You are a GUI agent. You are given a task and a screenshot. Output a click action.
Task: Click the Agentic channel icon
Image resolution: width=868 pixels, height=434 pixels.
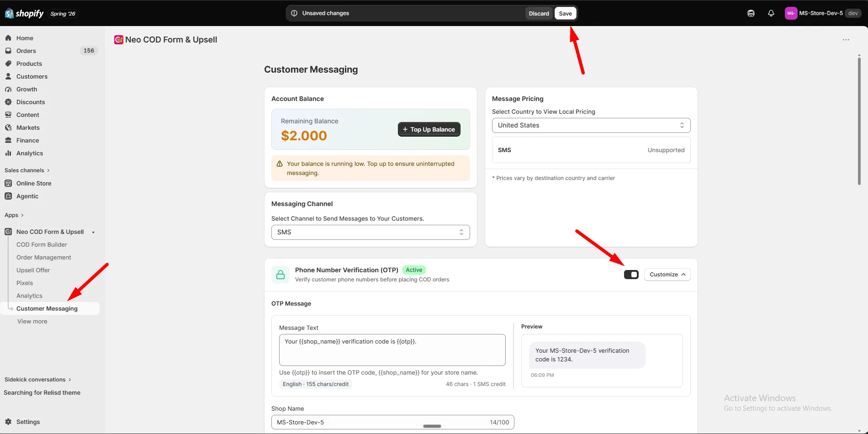(8, 196)
